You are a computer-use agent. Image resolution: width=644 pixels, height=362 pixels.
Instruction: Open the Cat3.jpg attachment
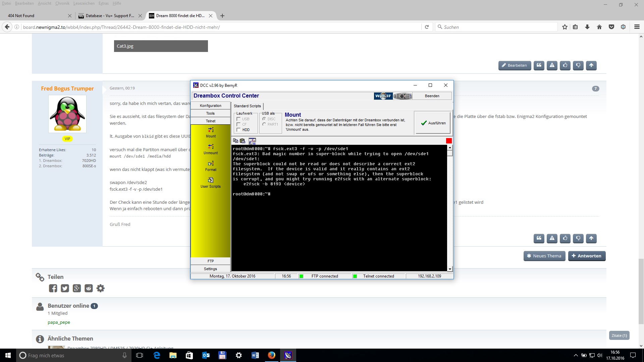[x=161, y=46]
